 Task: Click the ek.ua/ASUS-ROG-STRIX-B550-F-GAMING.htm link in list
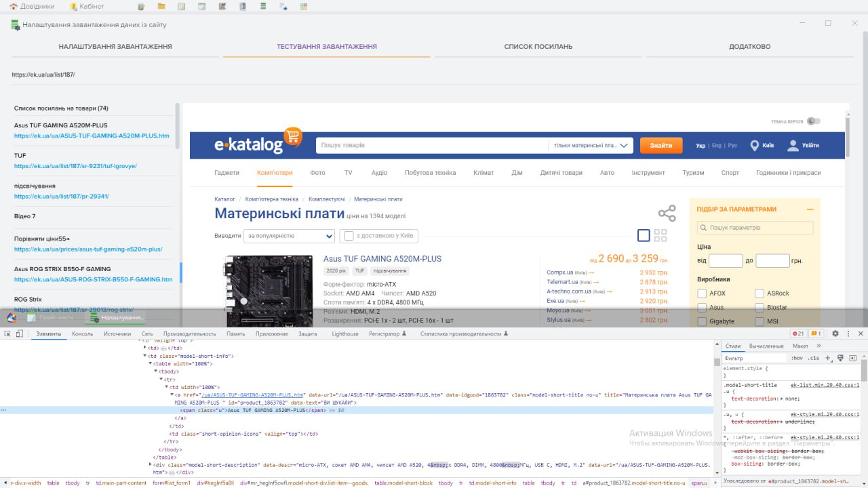click(94, 279)
